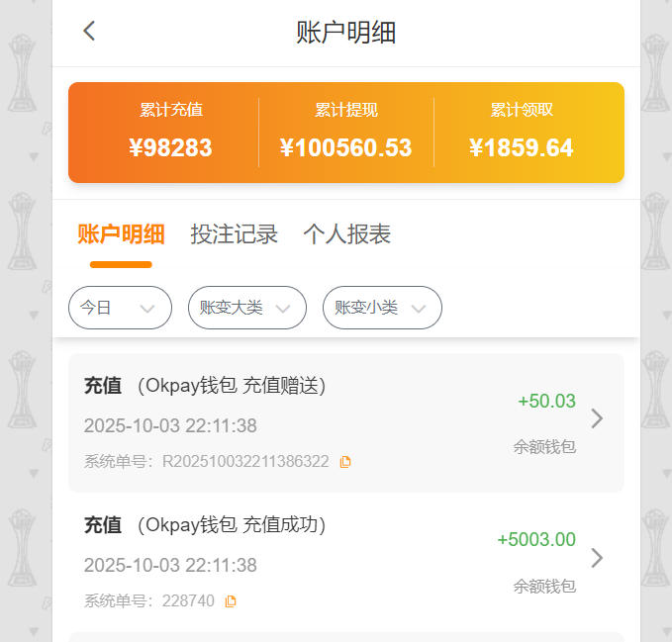Screen dimensions: 672x642
Task: Open the 账变大类 category dropdown
Action: click(x=246, y=308)
